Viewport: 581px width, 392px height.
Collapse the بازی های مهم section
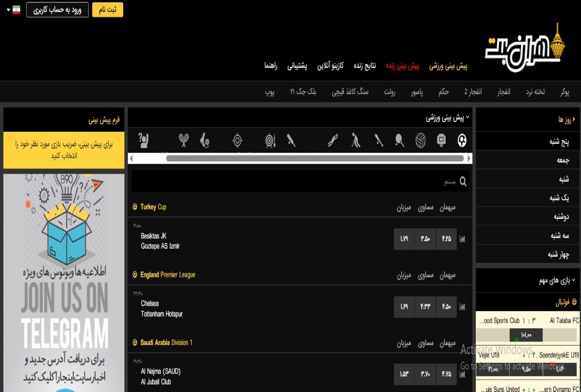[557, 280]
